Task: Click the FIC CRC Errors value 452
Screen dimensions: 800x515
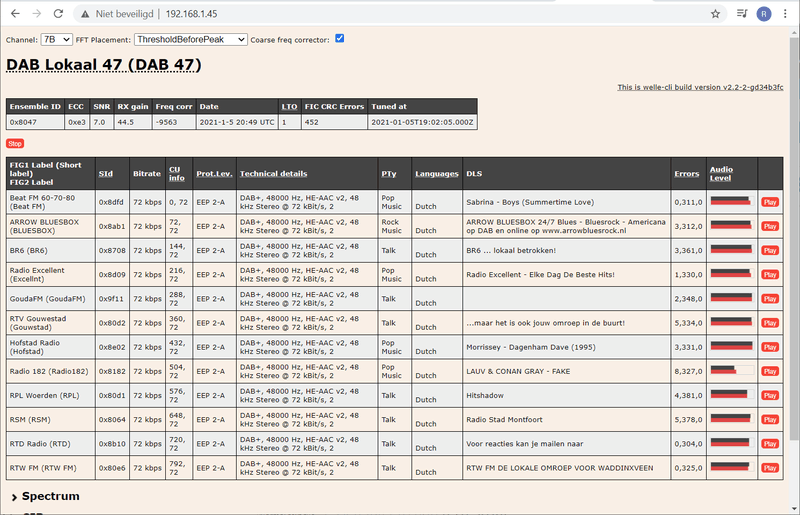Action: 311,122
